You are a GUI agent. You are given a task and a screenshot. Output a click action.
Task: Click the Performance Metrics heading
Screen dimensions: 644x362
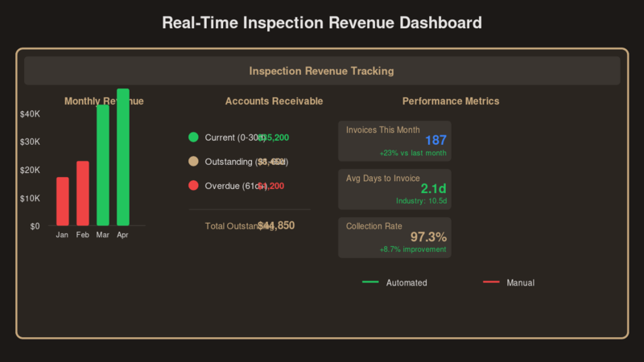pos(451,101)
